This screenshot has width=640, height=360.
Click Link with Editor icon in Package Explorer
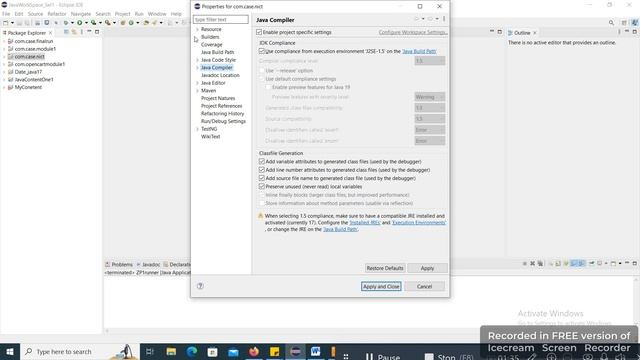coord(74,32)
